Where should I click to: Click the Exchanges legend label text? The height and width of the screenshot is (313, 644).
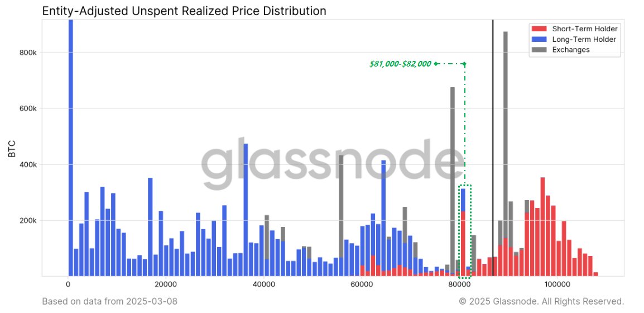[571, 50]
